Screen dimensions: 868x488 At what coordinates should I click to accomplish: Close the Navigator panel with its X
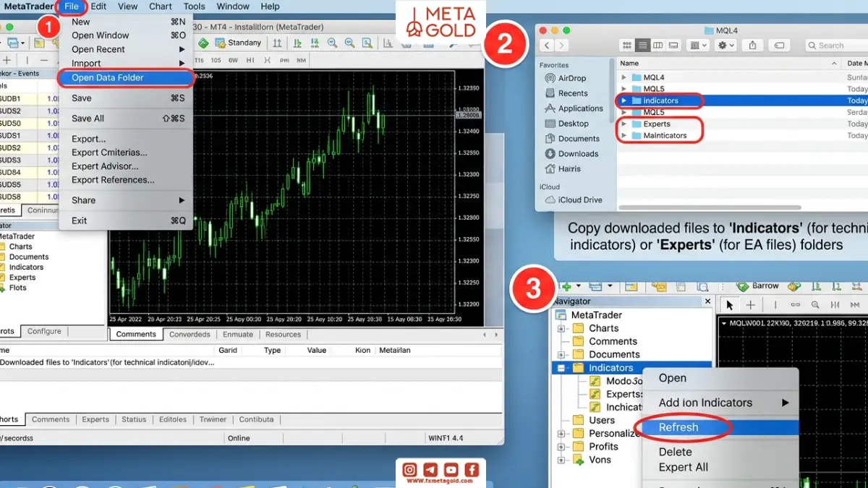click(707, 301)
